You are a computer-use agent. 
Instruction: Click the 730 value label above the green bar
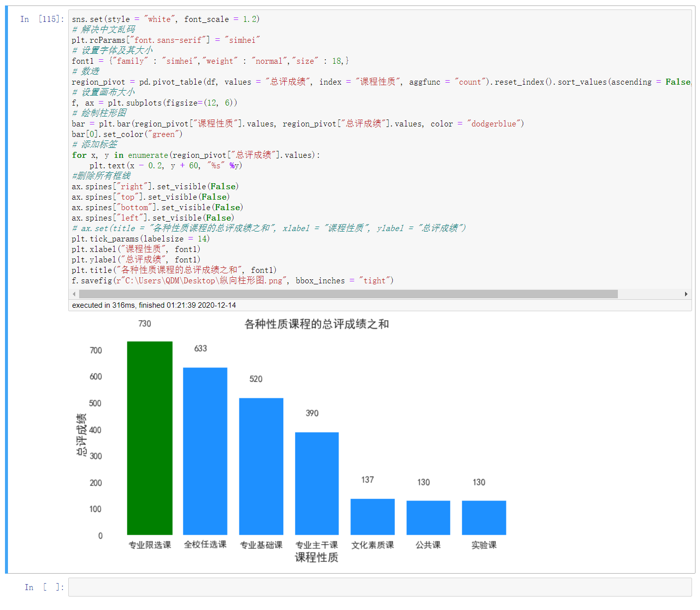(144, 324)
